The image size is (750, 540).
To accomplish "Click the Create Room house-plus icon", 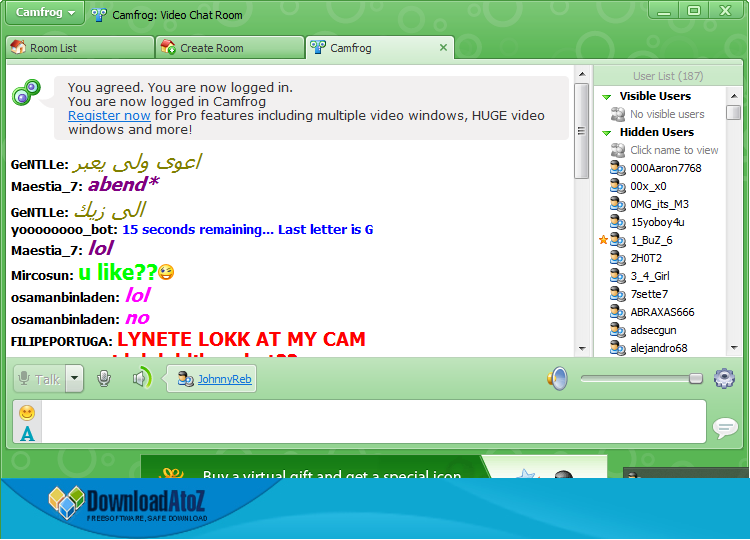I will point(168,47).
